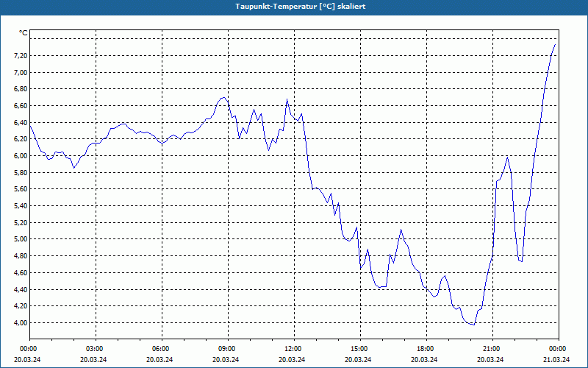
Task: Click the 20.03.24 date beneath 03:00
Action: click(x=93, y=359)
